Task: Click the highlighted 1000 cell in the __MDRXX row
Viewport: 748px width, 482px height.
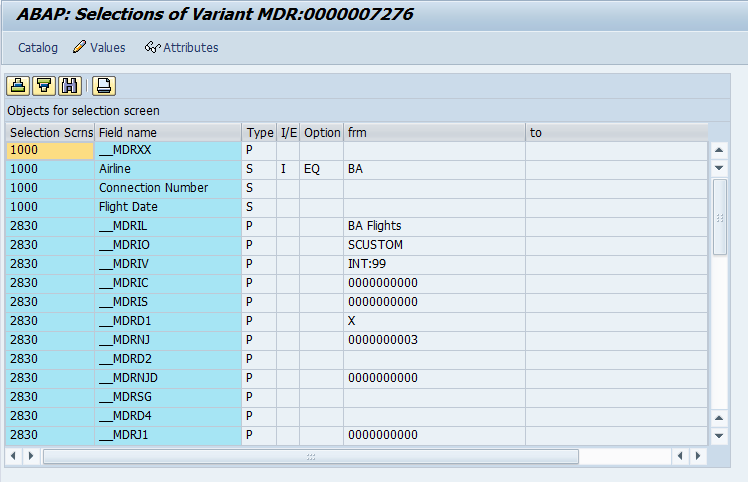Action: pyautogui.click(x=50, y=150)
